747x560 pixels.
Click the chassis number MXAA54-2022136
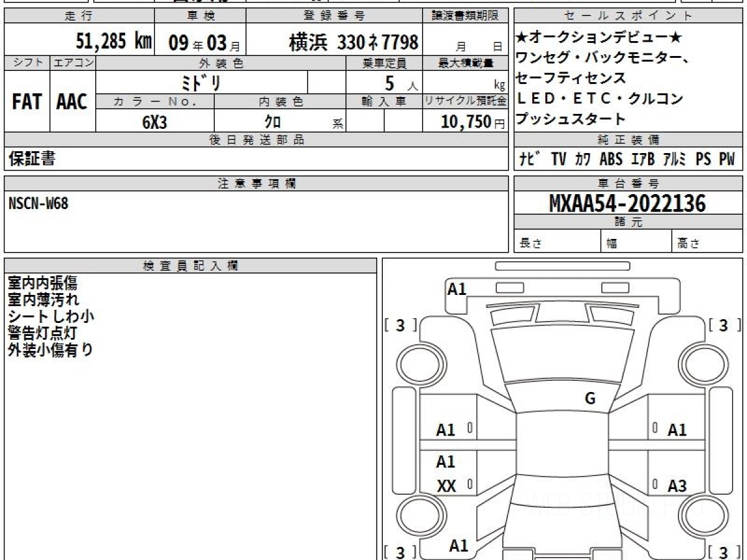[x=627, y=203]
